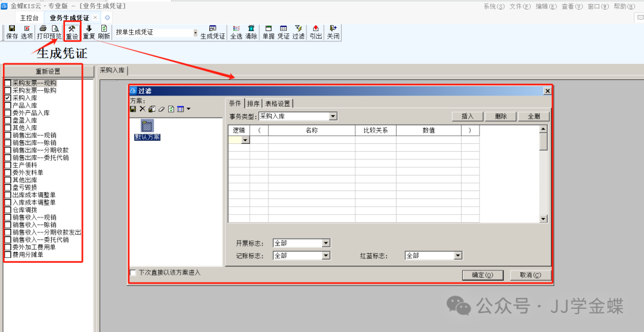Click the 刷新 (Refresh) toolbar icon
644x332 pixels.
click(104, 32)
